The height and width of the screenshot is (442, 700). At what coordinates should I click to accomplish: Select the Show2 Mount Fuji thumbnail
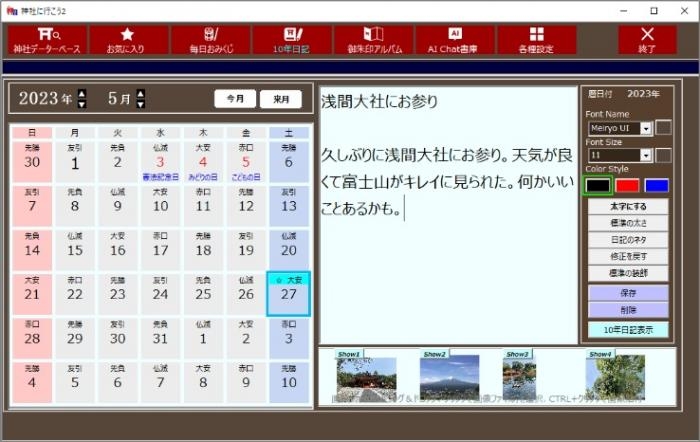(448, 378)
